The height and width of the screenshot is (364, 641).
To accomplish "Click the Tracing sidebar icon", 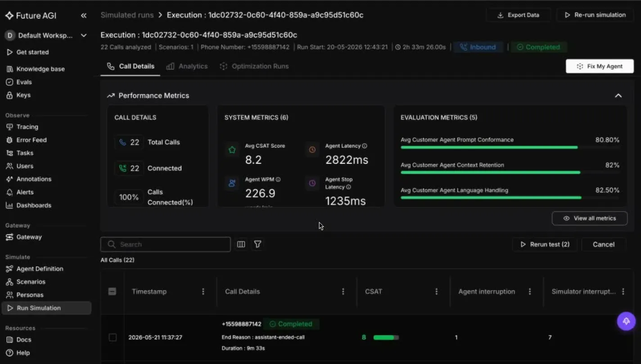I will [x=9, y=127].
